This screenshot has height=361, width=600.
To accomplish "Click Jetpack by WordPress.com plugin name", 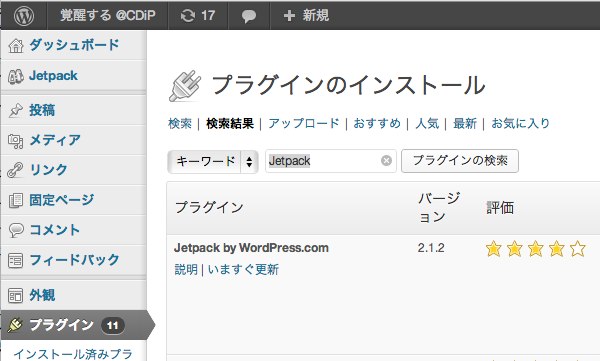I will [251, 248].
